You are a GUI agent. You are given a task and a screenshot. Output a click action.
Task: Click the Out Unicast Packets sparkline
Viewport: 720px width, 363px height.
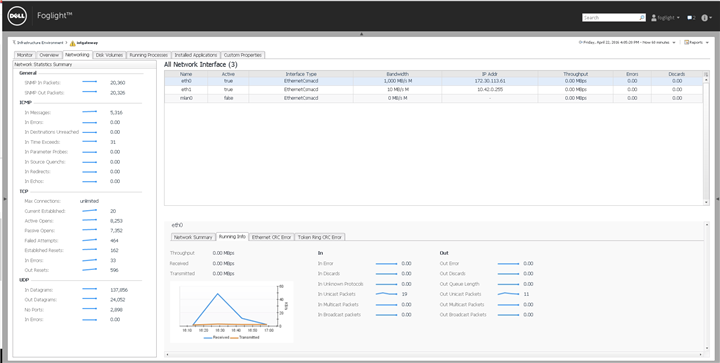(508, 294)
